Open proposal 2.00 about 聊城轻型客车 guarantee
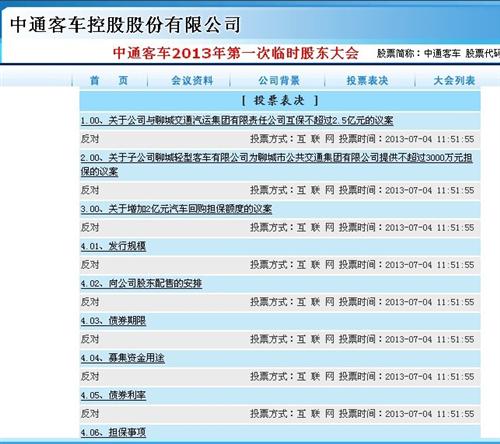 [276, 165]
